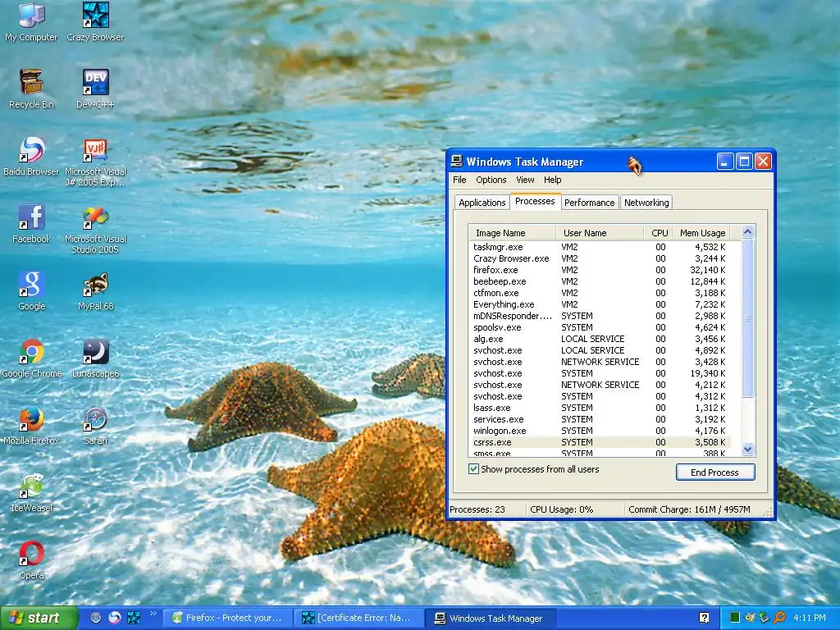
Task: Expand hidden quick launch items chevron
Action: [x=153, y=614]
